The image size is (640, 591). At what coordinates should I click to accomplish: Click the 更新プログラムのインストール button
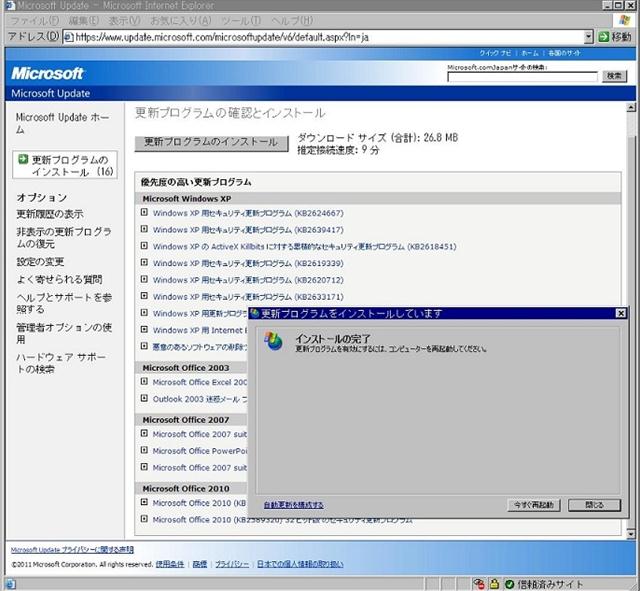click(x=211, y=142)
